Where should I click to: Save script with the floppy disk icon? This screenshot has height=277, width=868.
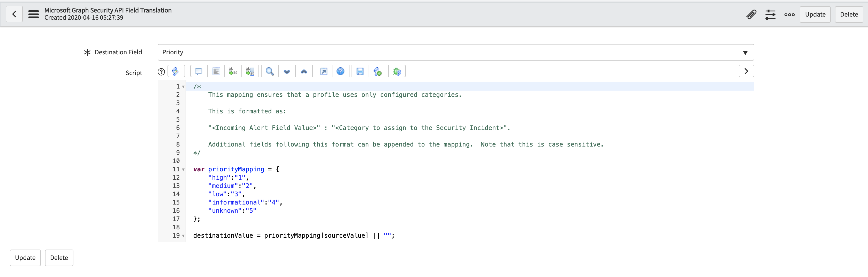click(360, 71)
